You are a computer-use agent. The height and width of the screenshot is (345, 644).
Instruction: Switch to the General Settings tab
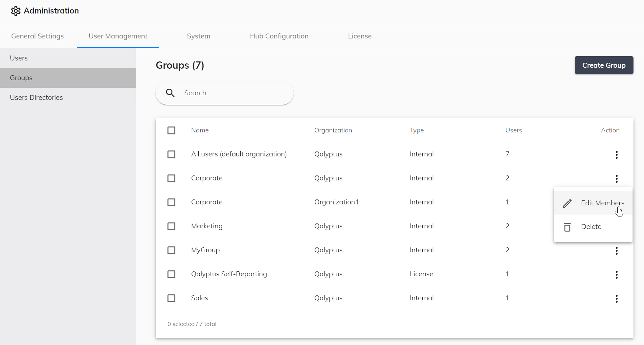37,36
